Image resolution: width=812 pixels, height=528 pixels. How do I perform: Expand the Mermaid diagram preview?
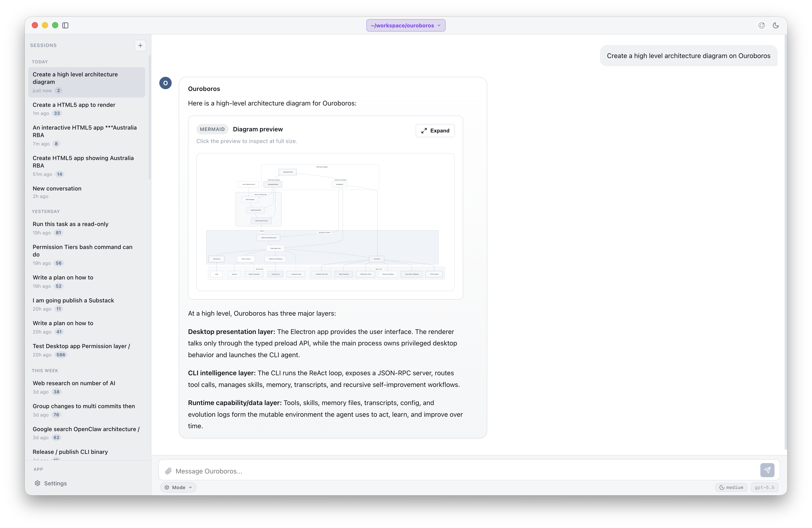click(435, 131)
